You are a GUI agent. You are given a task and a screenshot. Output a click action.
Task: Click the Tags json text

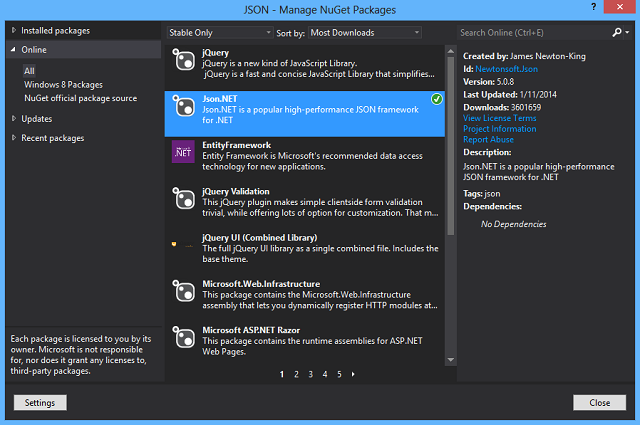pyautogui.click(x=482, y=194)
